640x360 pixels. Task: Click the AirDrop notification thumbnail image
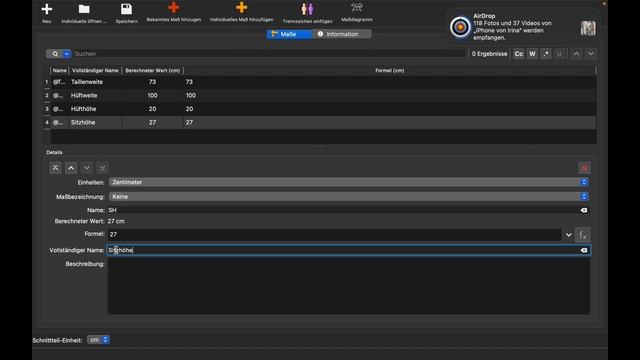[588, 28]
